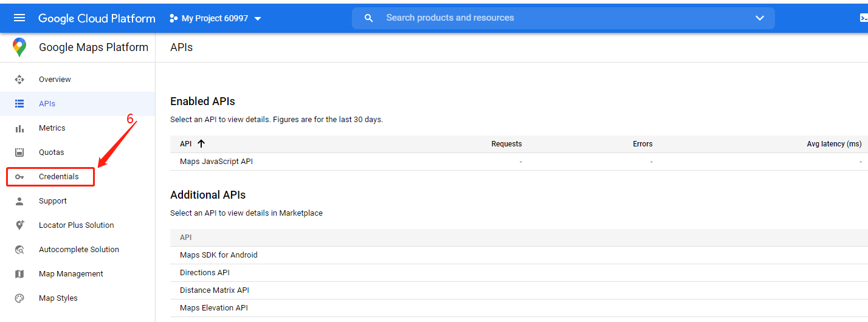Click the Additional APIs heading
The width and height of the screenshot is (868, 322).
[x=208, y=195]
